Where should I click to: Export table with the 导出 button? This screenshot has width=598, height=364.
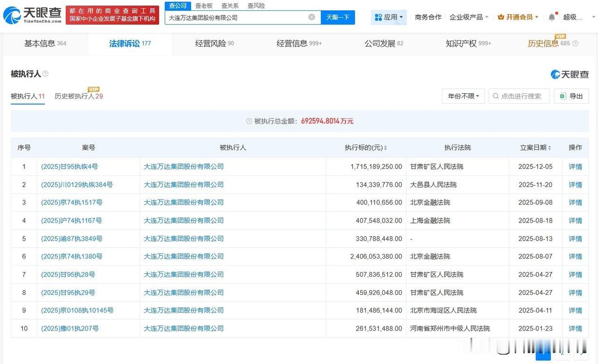point(571,96)
